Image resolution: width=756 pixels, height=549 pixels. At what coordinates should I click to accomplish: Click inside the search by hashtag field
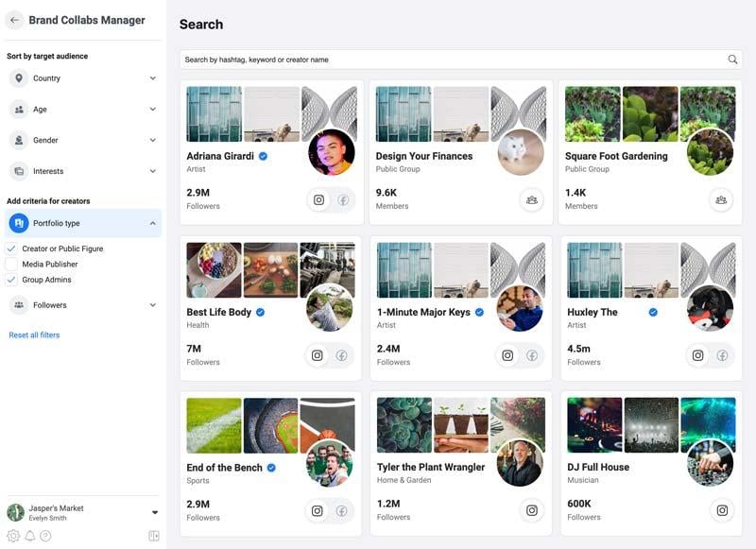point(378,59)
